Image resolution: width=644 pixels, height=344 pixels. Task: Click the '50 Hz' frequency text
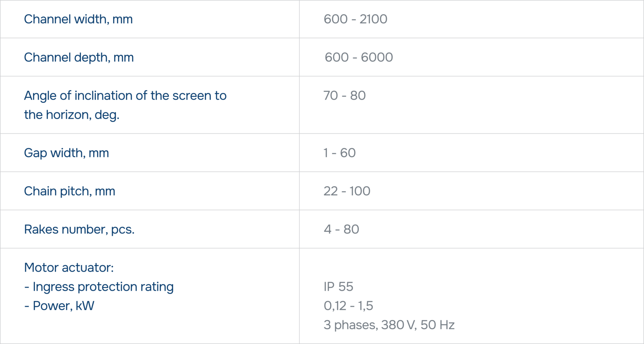pos(437,325)
